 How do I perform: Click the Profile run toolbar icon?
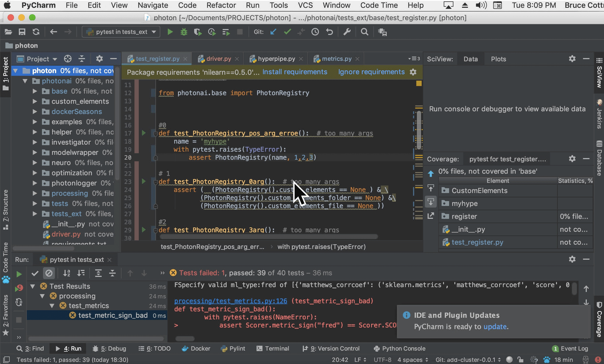click(x=212, y=32)
